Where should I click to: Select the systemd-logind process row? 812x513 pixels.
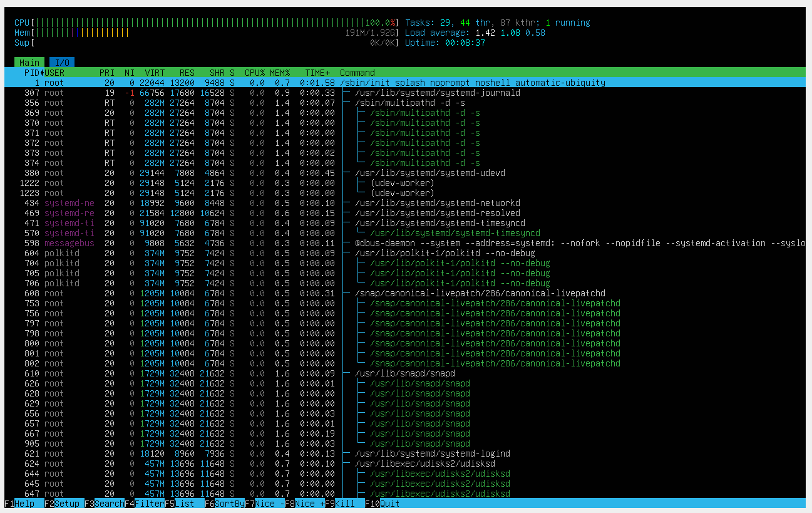[405, 453]
